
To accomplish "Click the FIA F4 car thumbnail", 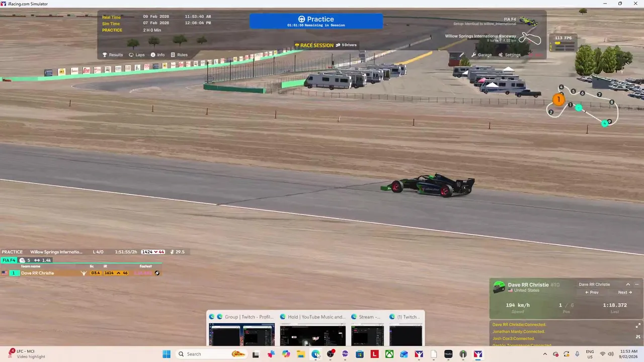I will (x=529, y=22).
